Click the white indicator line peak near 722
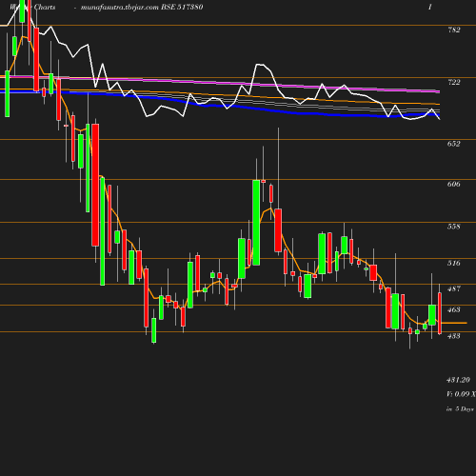The image size is (476, 476). pyautogui.click(x=260, y=65)
